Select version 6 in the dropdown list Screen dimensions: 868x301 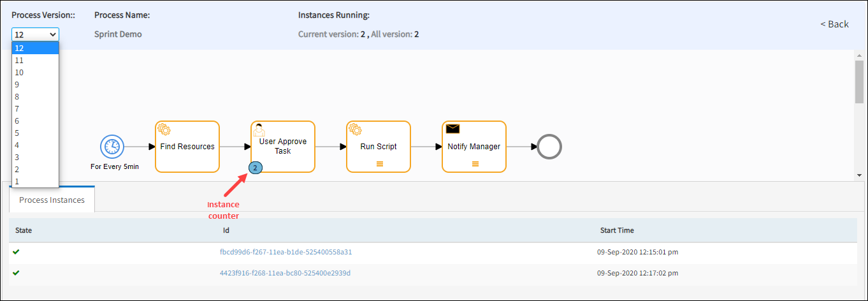(x=35, y=121)
